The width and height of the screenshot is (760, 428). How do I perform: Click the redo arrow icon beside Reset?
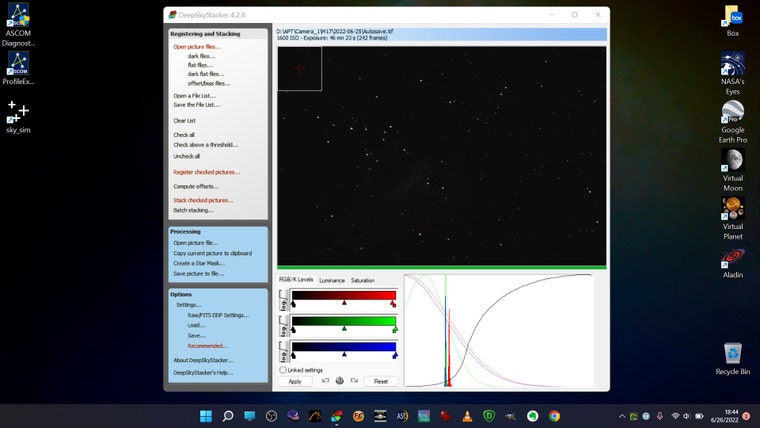tap(354, 381)
